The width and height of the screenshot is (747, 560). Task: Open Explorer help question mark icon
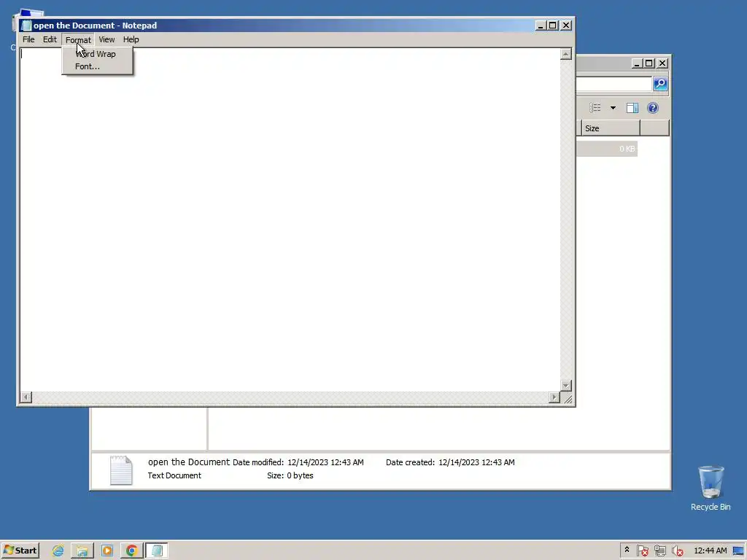coord(653,108)
